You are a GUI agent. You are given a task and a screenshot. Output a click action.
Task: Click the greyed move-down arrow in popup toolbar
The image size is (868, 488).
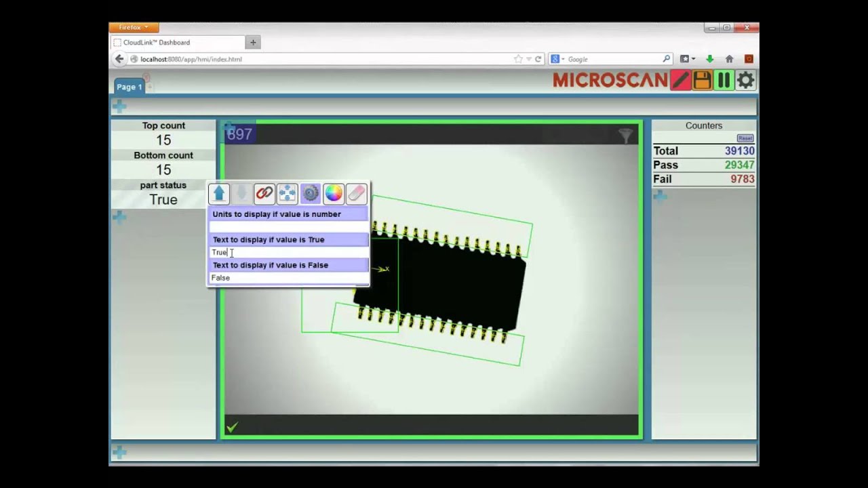[x=241, y=194]
